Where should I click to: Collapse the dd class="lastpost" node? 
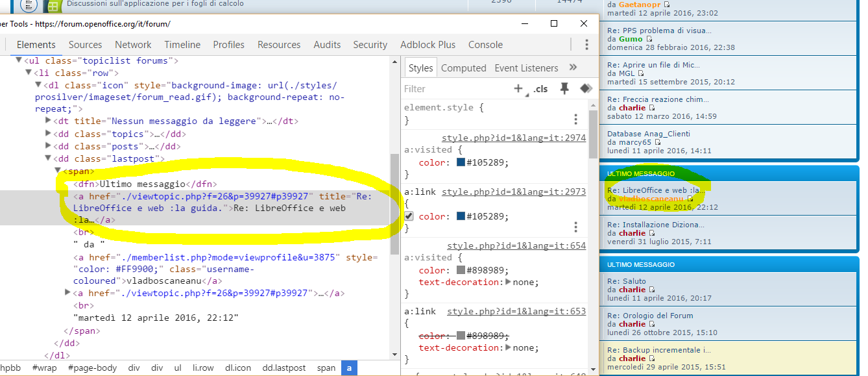click(x=49, y=158)
